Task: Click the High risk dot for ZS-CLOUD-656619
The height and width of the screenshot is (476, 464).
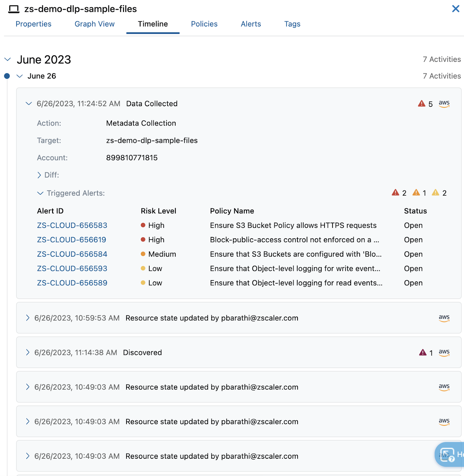Action: (143, 239)
